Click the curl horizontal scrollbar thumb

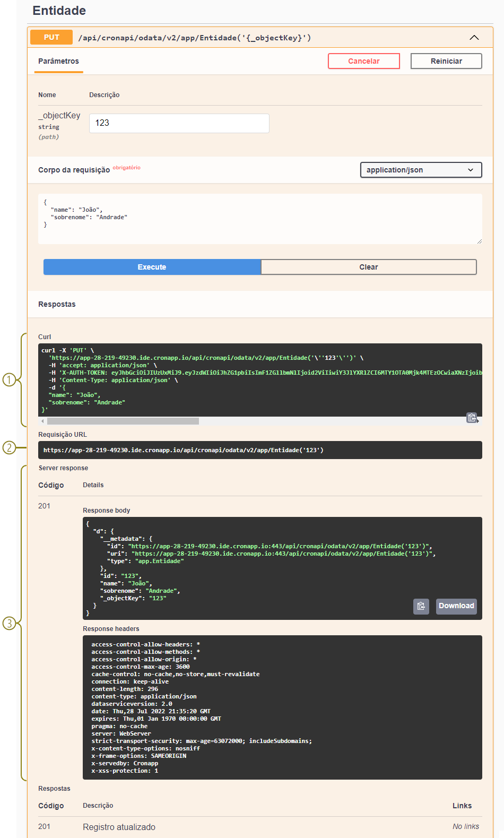pyautogui.click(x=123, y=421)
